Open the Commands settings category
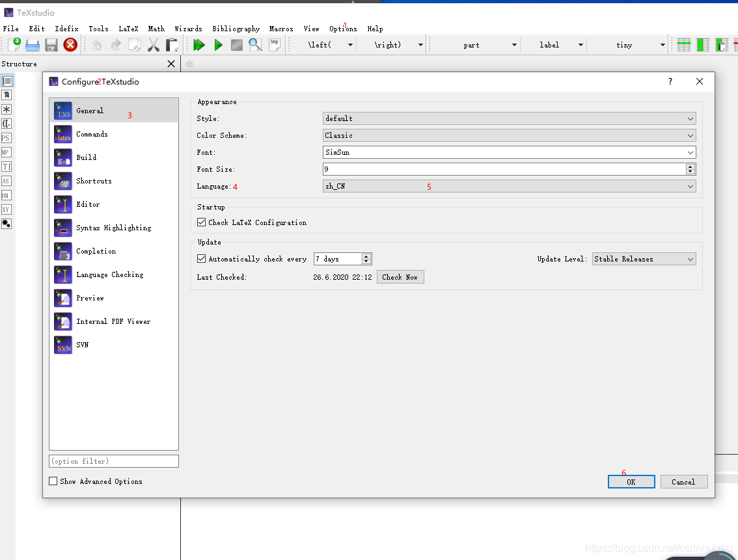This screenshot has height=560, width=738. [114, 134]
